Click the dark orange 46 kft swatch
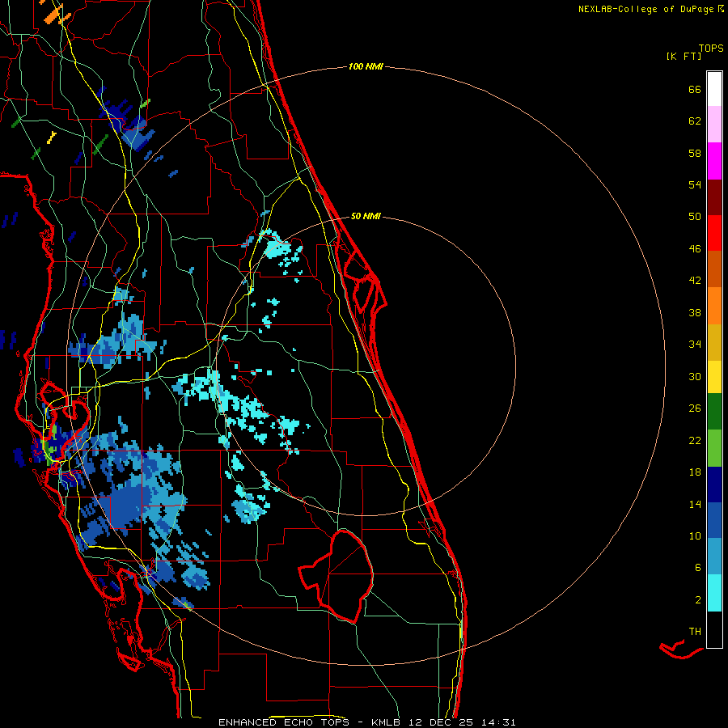728x728 pixels. (x=714, y=269)
